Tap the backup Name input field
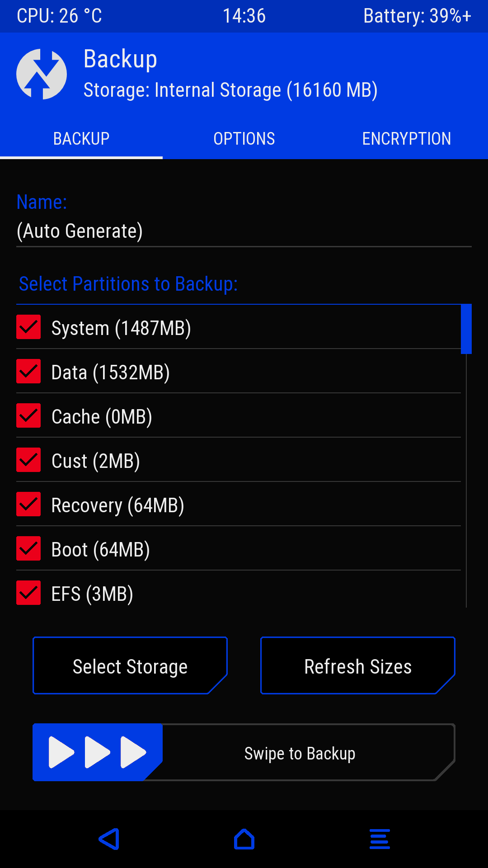Viewport: 488px width, 868px height. (x=244, y=231)
